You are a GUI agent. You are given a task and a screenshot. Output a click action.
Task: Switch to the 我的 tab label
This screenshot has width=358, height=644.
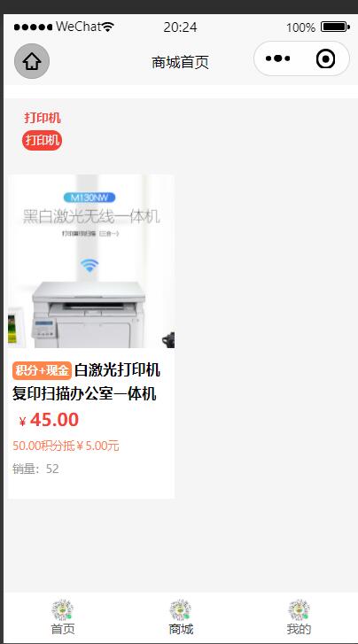tap(299, 629)
